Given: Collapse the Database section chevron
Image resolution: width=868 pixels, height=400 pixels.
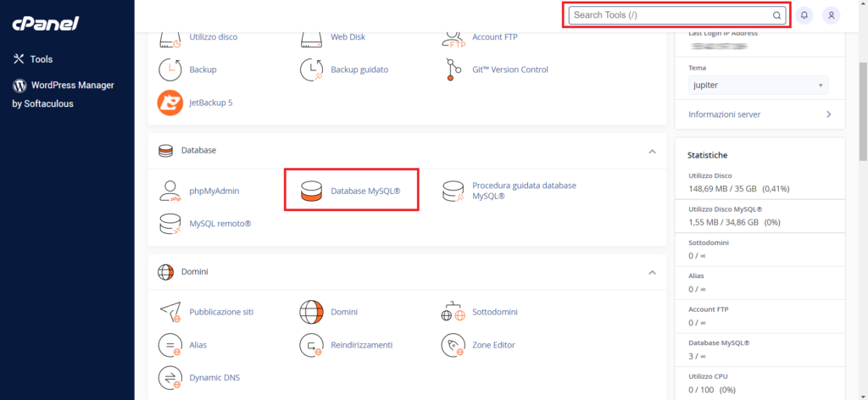Looking at the screenshot, I should pyautogui.click(x=652, y=151).
